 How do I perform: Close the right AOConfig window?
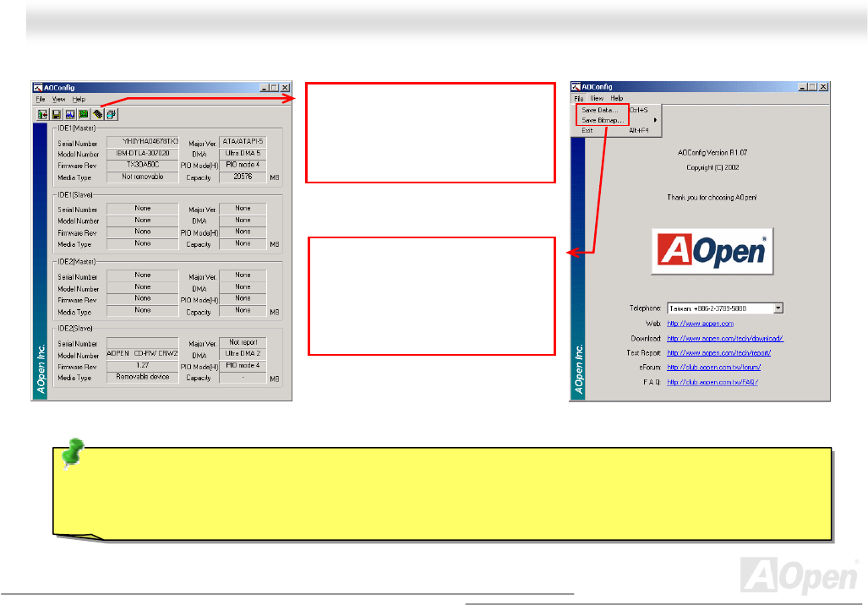tap(823, 86)
